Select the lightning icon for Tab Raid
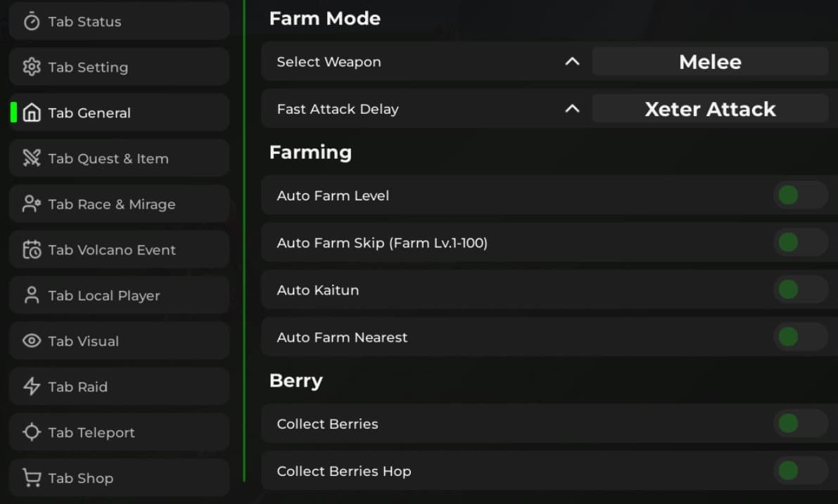838x504 pixels. tap(31, 387)
